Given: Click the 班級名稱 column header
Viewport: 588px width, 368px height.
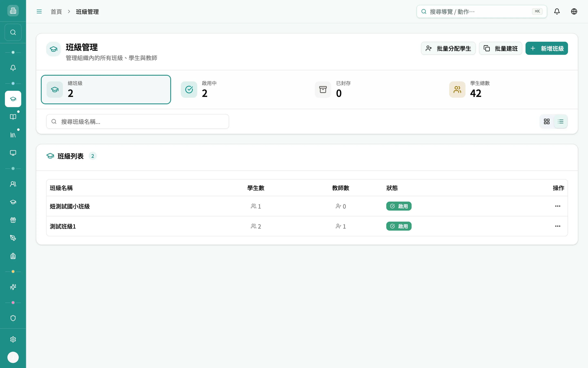Looking at the screenshot, I should (x=61, y=188).
